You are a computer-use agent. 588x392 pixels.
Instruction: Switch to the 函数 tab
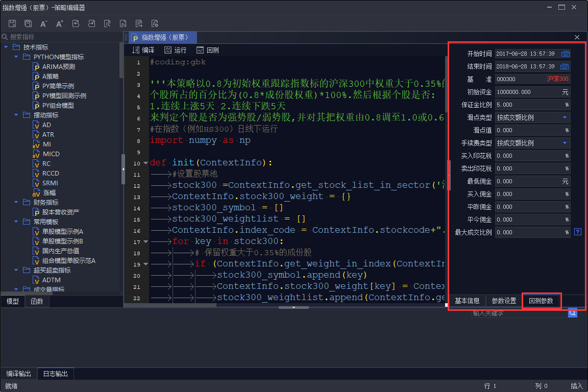pos(37,301)
